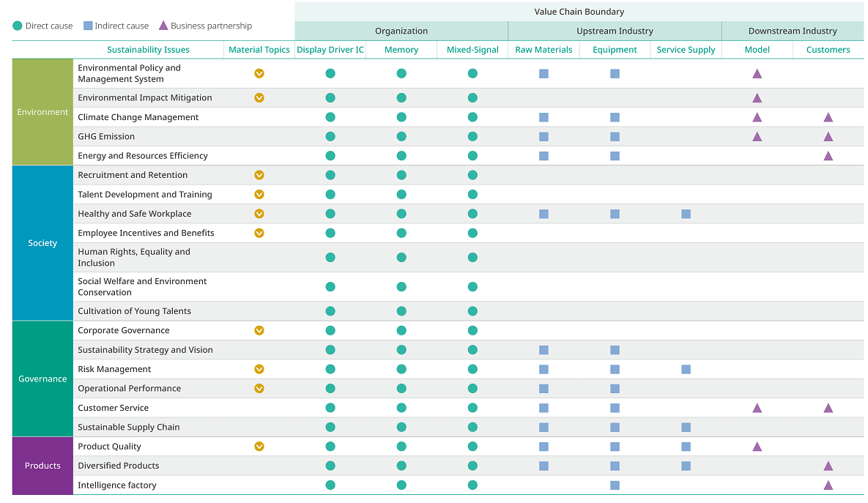Viewport: 868px width, 503px height.
Task: Select the Cultivation of Young Talents row label
Action: [x=135, y=311]
